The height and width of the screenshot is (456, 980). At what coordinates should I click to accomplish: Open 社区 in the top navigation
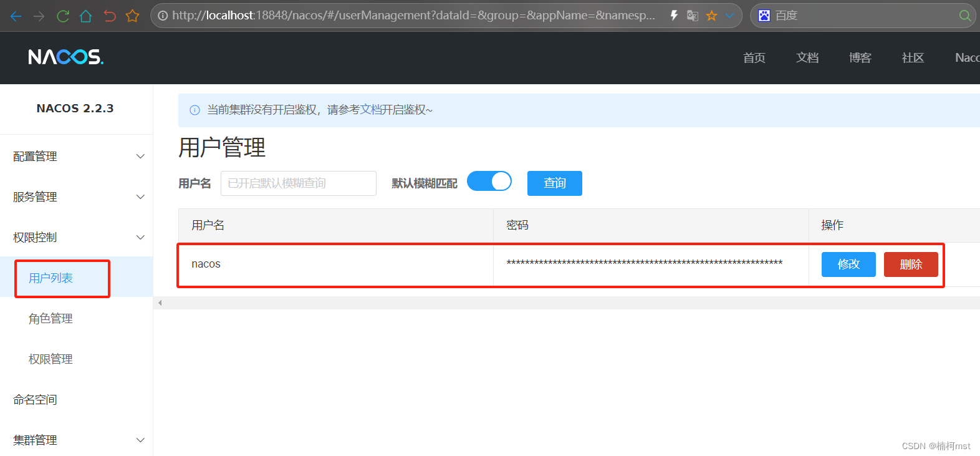(x=913, y=58)
